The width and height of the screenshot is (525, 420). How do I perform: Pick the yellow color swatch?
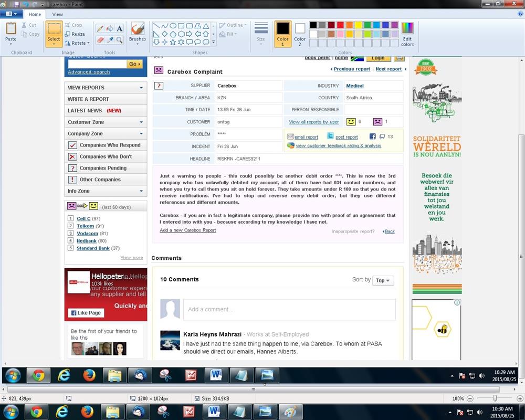click(x=358, y=25)
